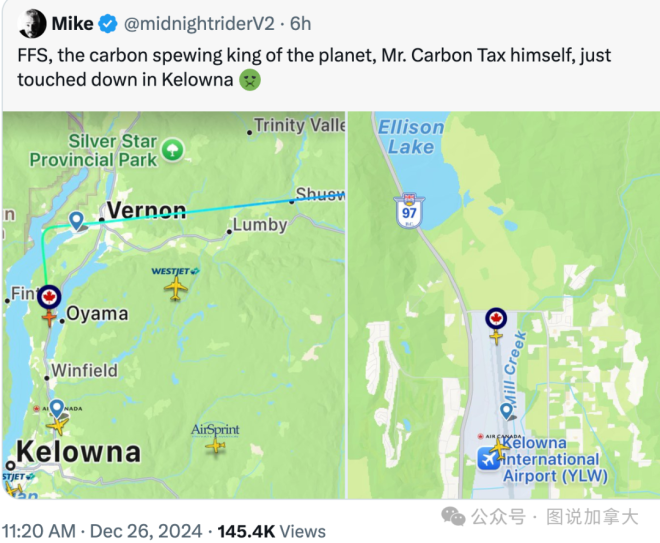The width and height of the screenshot is (660, 543).
Task: Click the 11:20 AM Dec 26, 2024 date
Action: [x=102, y=531]
